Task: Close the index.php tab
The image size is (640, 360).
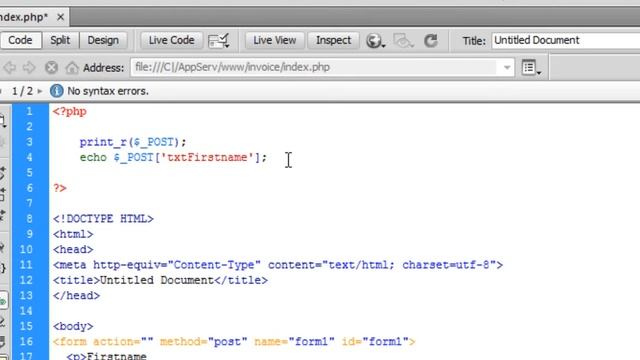Action: pyautogui.click(x=60, y=17)
